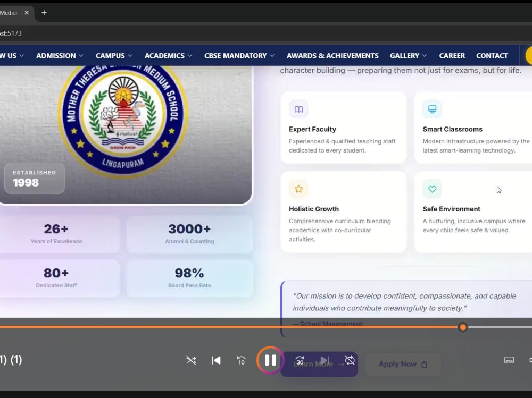Expand the CBSE MANDATORY dropdown

point(239,56)
